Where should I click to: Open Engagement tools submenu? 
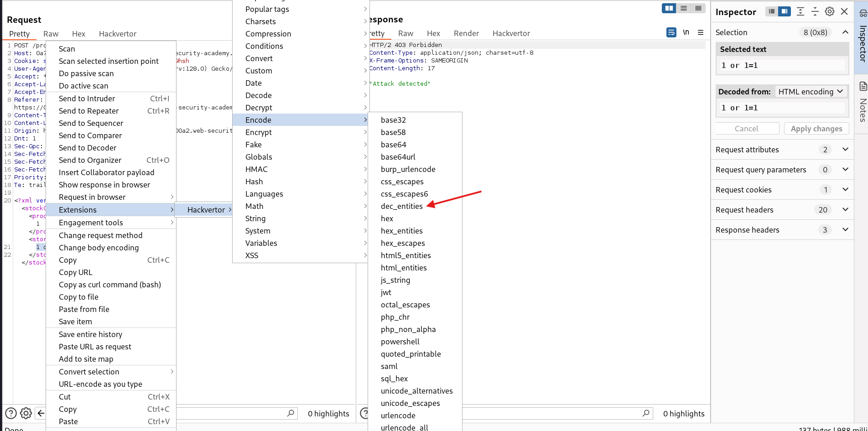pos(111,223)
